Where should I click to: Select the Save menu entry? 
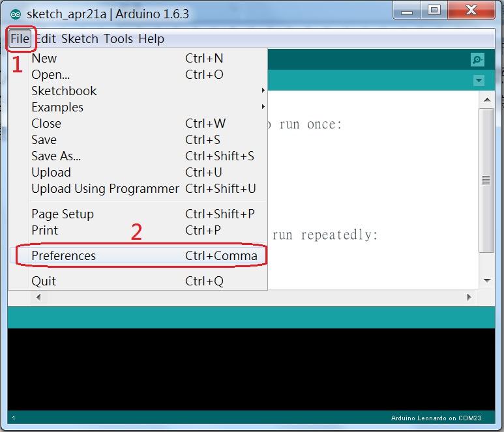(138, 140)
